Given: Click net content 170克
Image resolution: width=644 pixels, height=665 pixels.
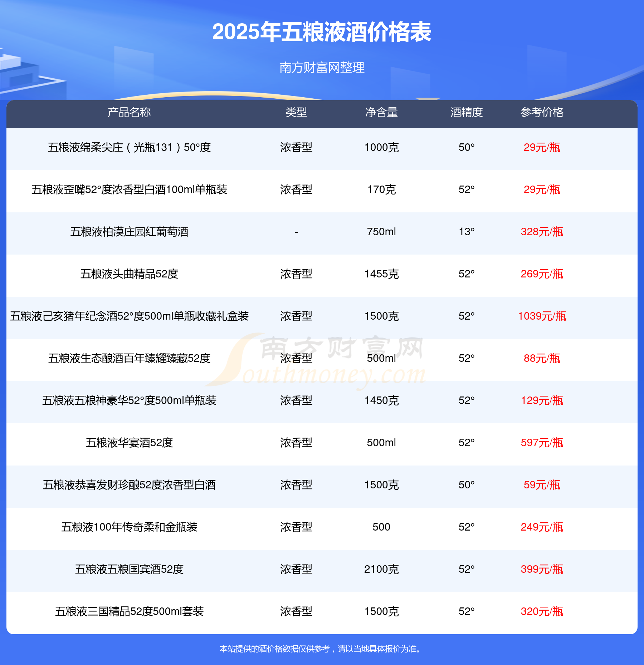Looking at the screenshot, I should pos(381,189).
